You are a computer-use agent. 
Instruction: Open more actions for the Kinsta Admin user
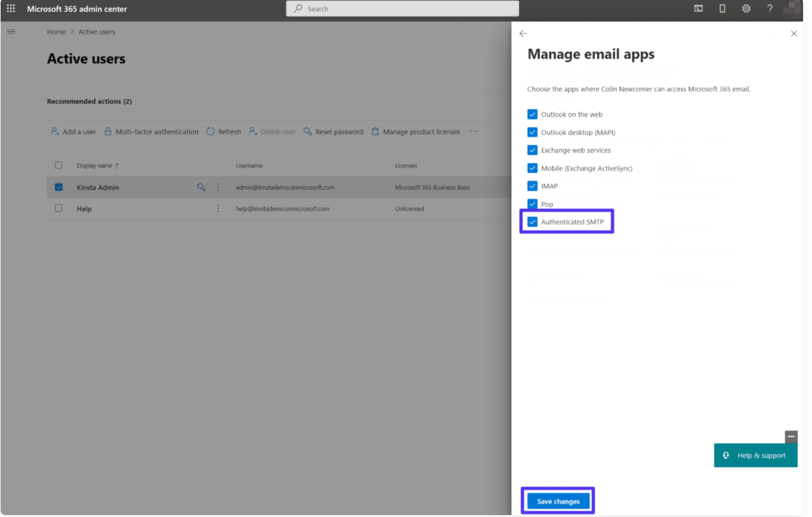pos(218,187)
